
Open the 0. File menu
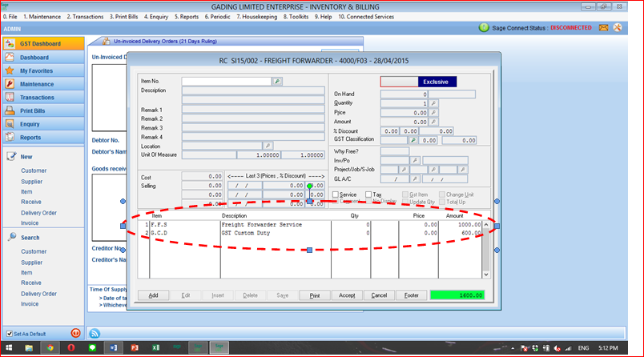[10, 17]
